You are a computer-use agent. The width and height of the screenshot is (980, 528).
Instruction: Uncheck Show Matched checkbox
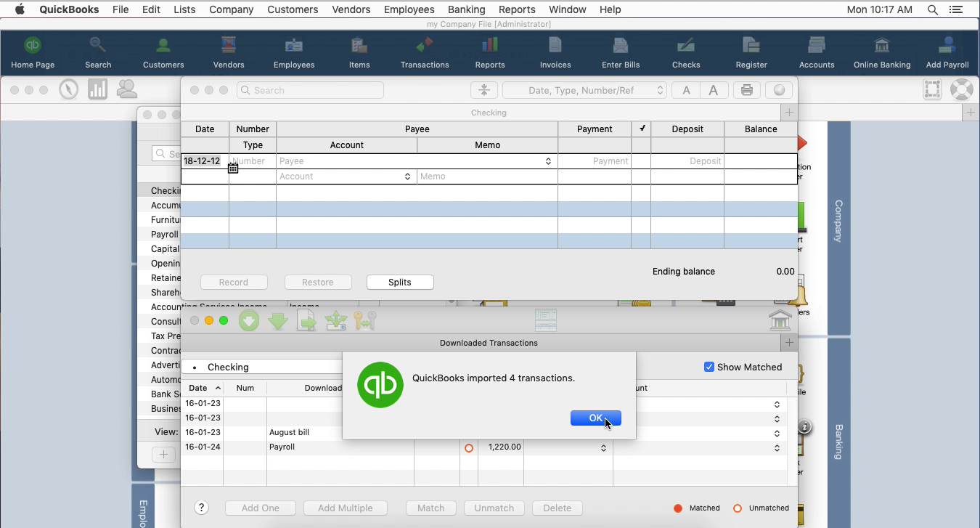pos(709,367)
